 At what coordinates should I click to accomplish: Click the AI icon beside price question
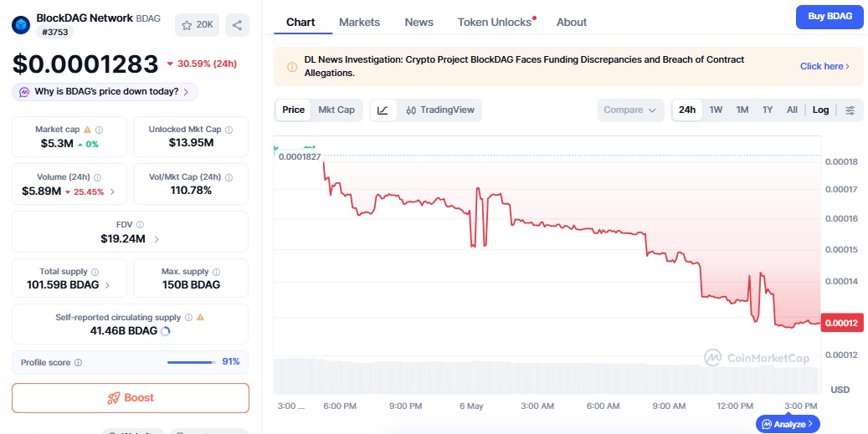24,92
